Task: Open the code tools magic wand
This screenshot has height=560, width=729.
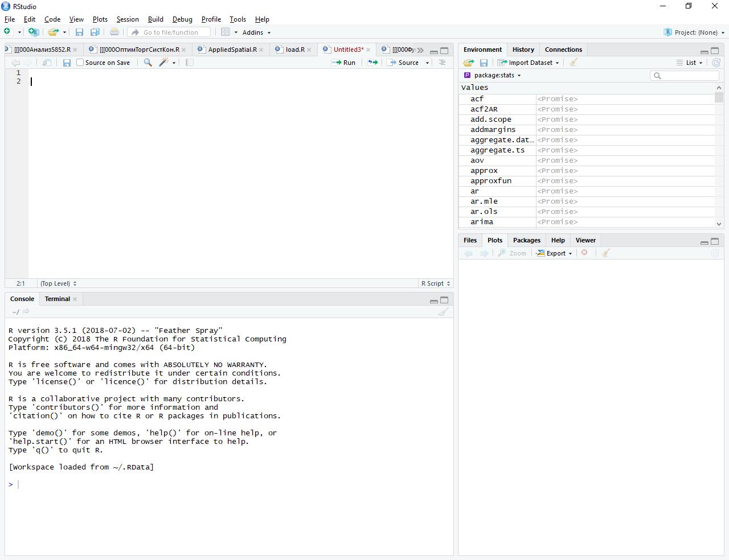Action: (x=164, y=63)
